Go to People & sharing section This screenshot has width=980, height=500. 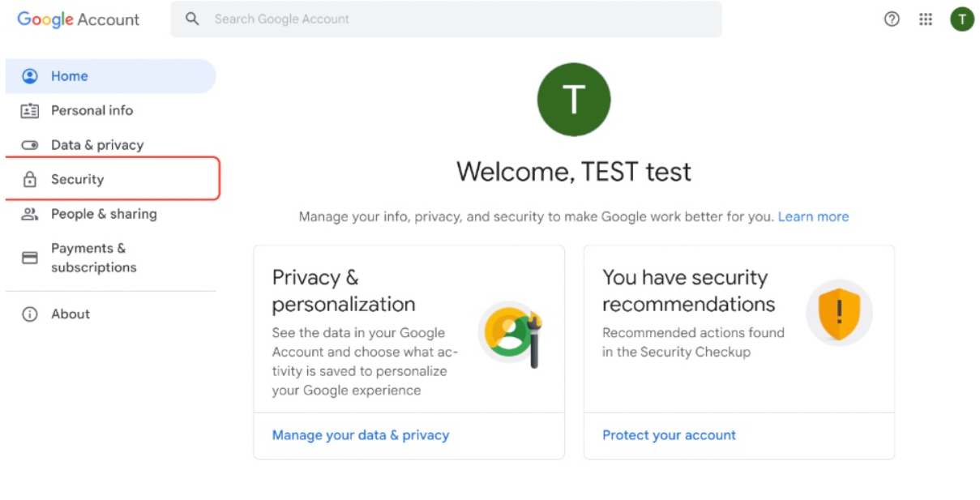click(x=104, y=214)
